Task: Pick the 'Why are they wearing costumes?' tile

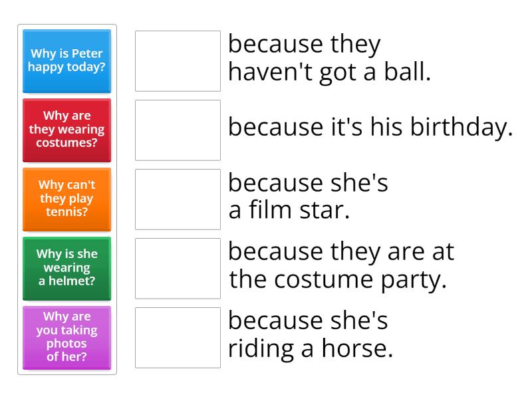Action: [x=67, y=130]
